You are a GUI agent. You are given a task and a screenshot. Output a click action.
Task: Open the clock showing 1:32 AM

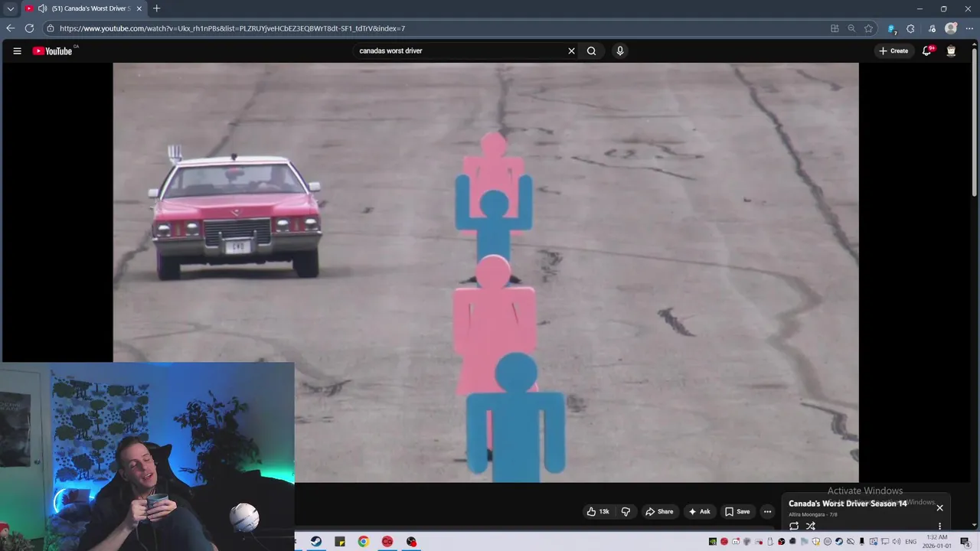pos(937,542)
